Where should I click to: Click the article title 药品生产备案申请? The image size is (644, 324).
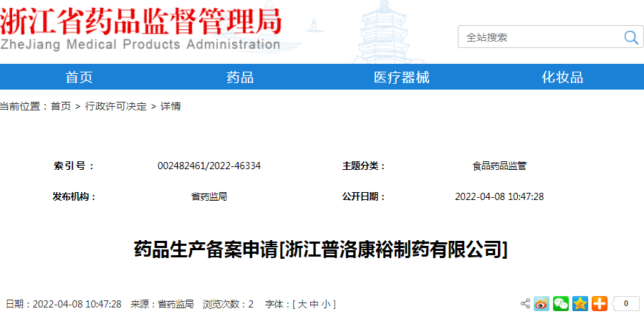pyautogui.click(x=206, y=249)
